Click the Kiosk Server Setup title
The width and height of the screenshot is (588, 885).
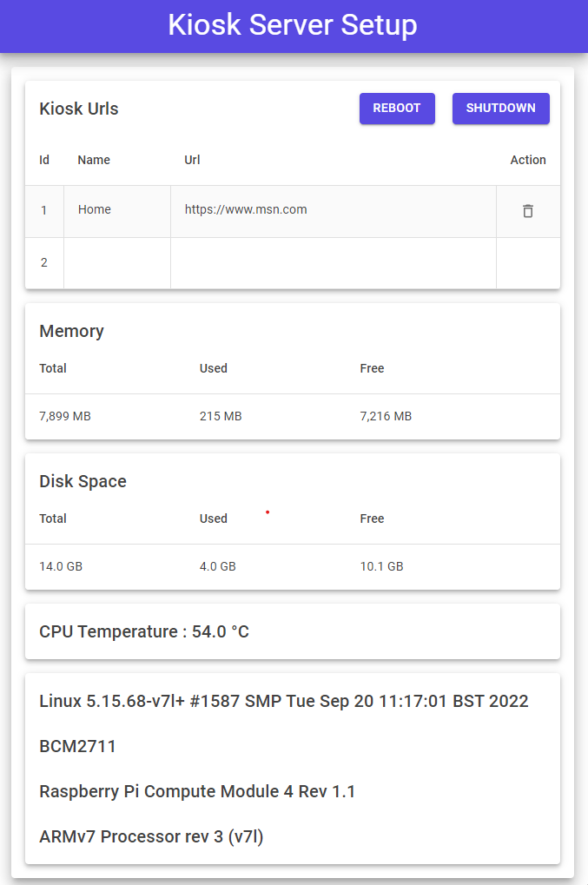pyautogui.click(x=293, y=25)
